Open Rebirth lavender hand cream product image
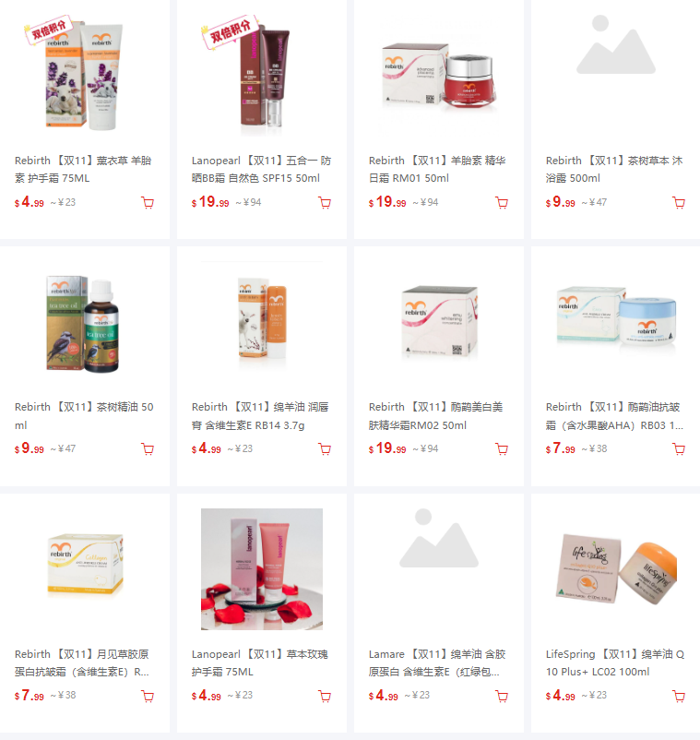Viewport: 700px width, 740px height. pyautogui.click(x=85, y=76)
